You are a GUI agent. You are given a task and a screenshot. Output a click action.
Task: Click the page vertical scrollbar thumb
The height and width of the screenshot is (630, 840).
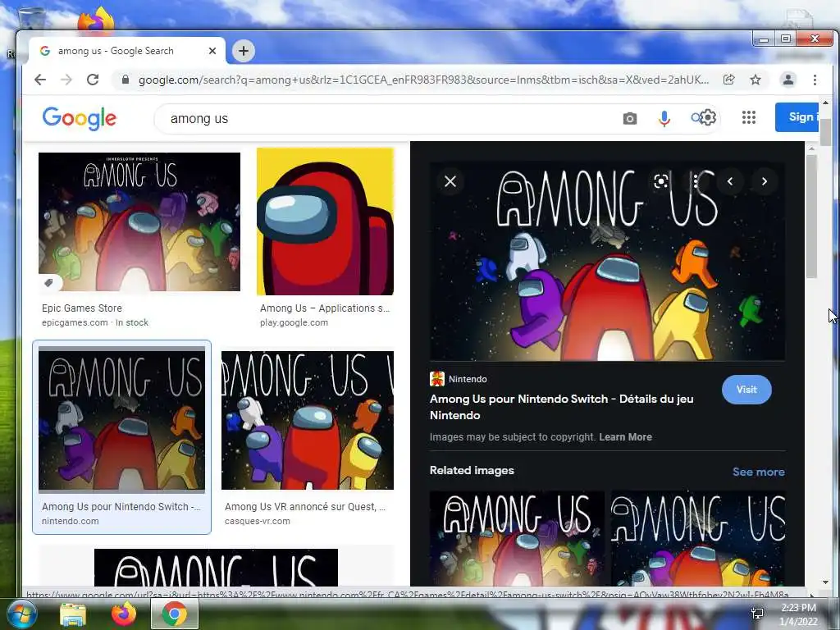(825, 132)
